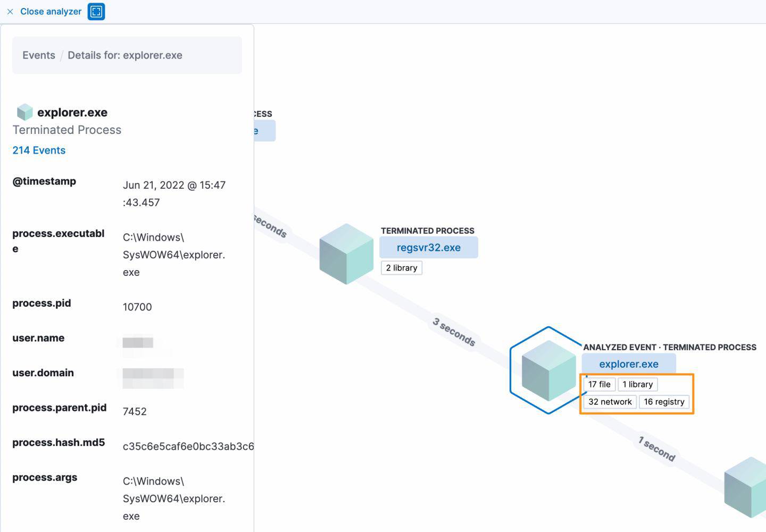766x532 pixels.
Task: View the 16 registry events
Action: tap(664, 402)
